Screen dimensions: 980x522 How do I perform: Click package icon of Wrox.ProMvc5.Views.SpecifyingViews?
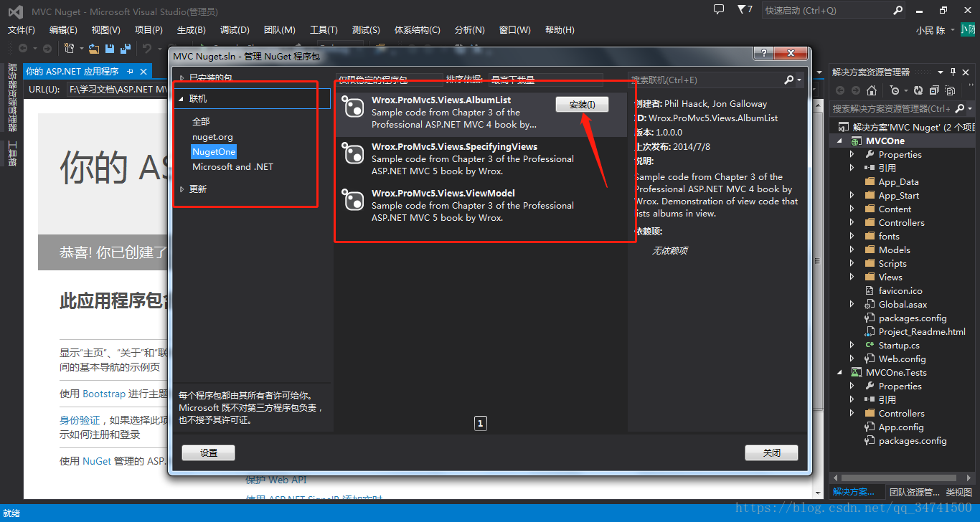coord(353,153)
